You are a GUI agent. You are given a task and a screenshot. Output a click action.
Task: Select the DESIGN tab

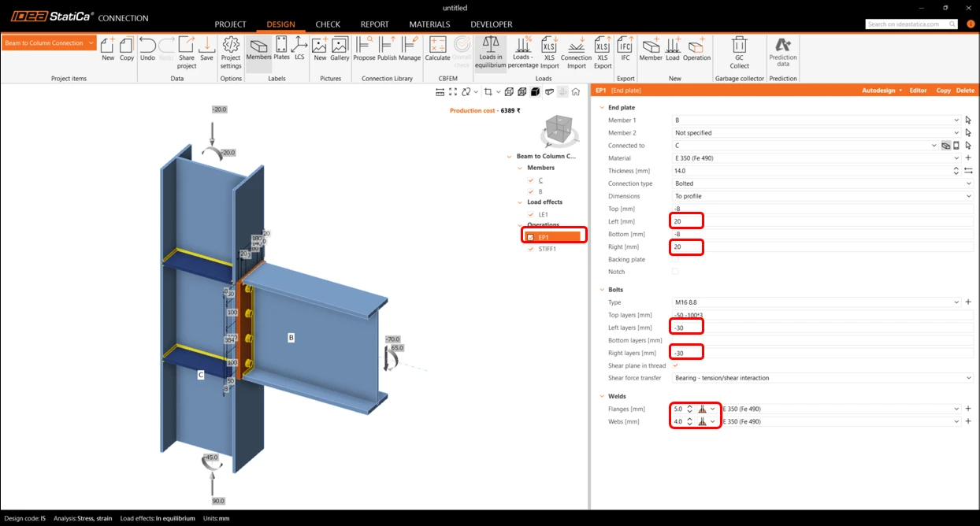point(280,24)
